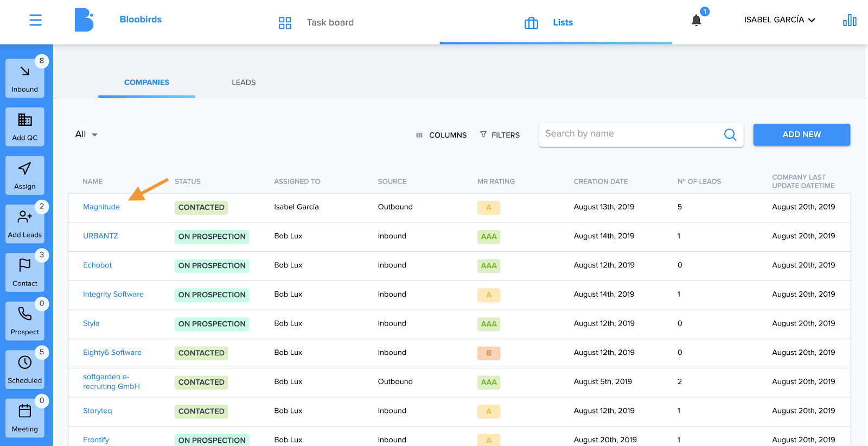The image size is (868, 446).
Task: Click Outbound source in softgarden row
Action: coord(395,381)
